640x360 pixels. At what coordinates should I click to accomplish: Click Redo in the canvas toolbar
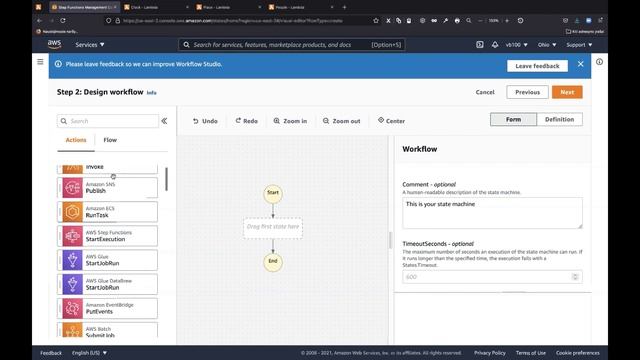[x=247, y=121]
